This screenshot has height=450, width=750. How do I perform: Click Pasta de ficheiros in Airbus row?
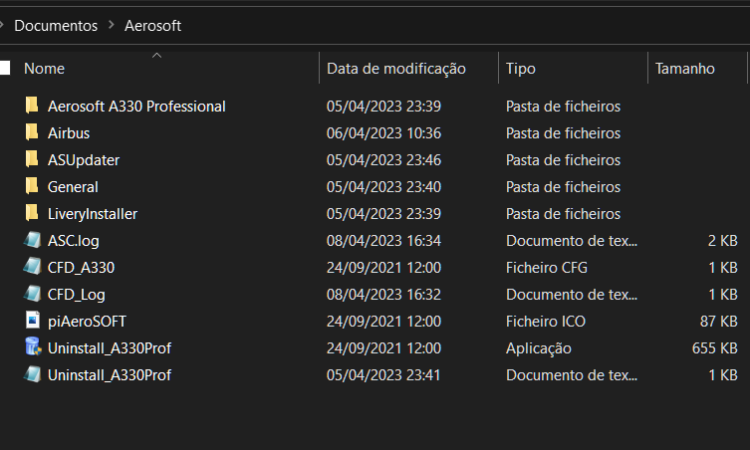click(x=563, y=133)
